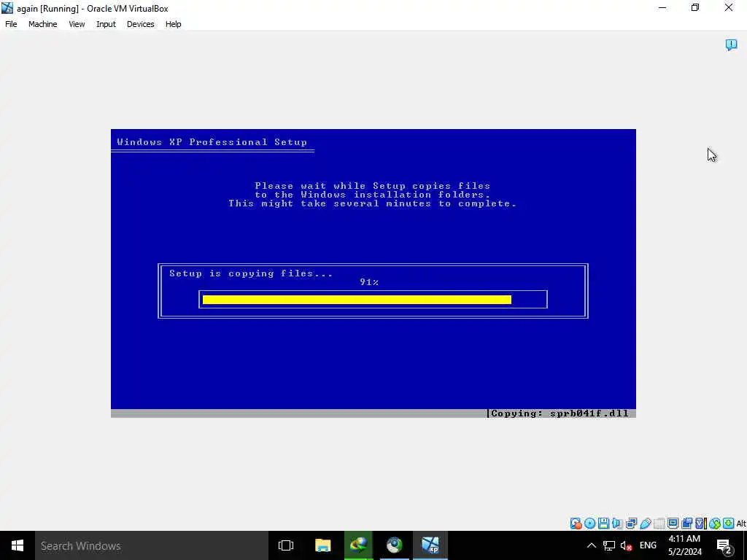This screenshot has height=560, width=747.
Task: Click the network adapter status icon
Action: coord(631,524)
